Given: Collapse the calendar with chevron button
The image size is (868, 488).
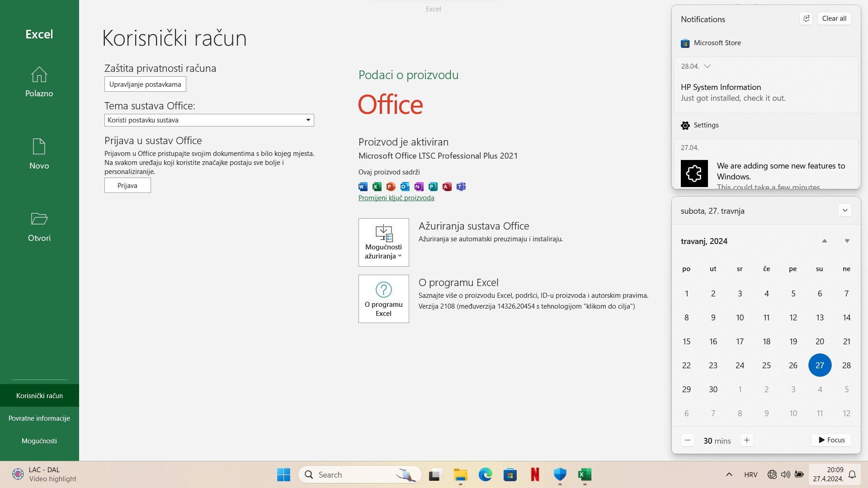Looking at the screenshot, I should tap(845, 211).
